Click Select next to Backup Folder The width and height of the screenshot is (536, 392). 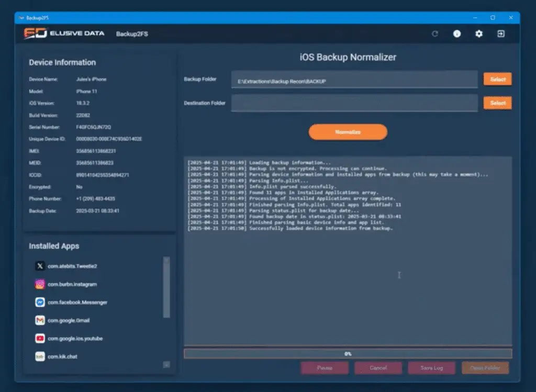(497, 79)
